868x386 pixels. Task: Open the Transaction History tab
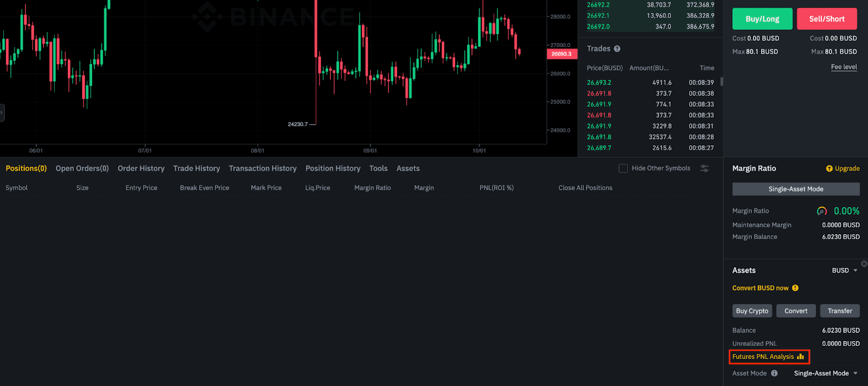[x=263, y=169]
